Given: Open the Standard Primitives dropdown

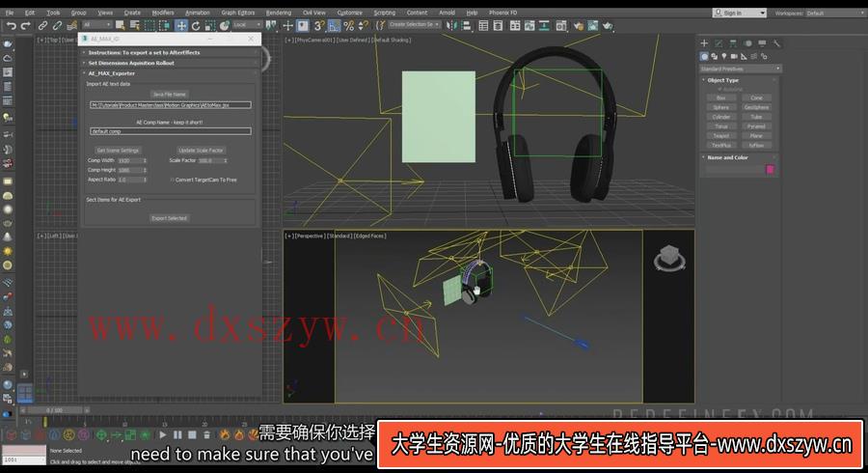Looking at the screenshot, I should (x=741, y=69).
